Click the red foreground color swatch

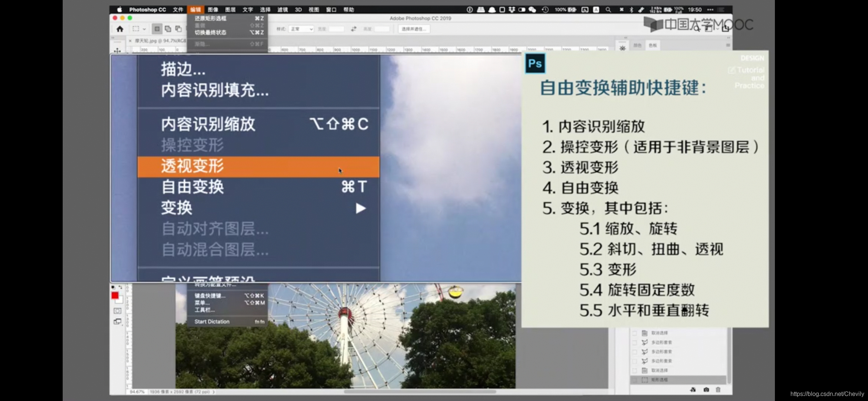(115, 296)
